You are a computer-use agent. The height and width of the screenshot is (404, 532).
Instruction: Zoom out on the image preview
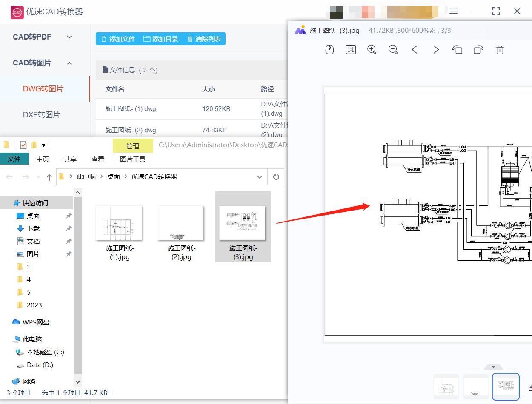393,49
